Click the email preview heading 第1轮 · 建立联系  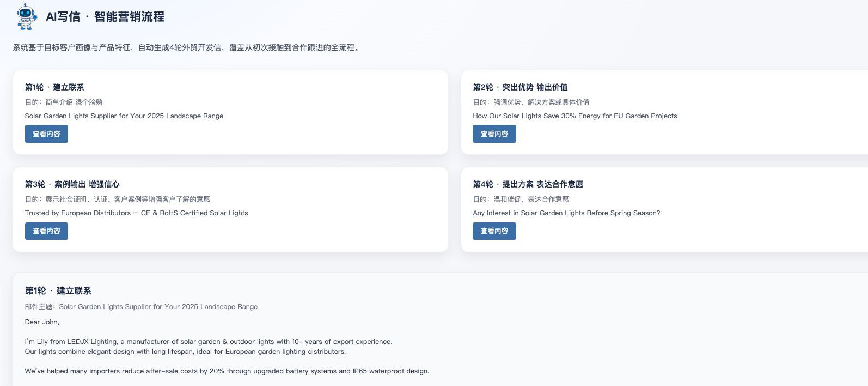[58, 291]
